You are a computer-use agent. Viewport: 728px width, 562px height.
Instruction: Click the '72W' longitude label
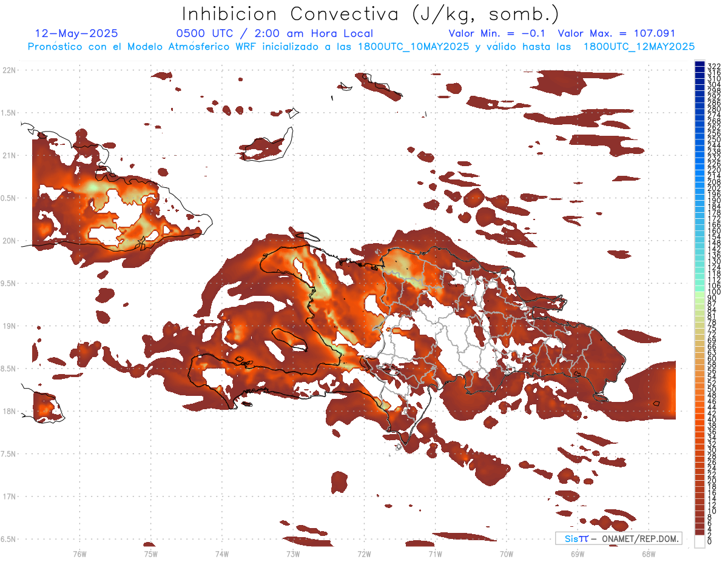pos(364,553)
